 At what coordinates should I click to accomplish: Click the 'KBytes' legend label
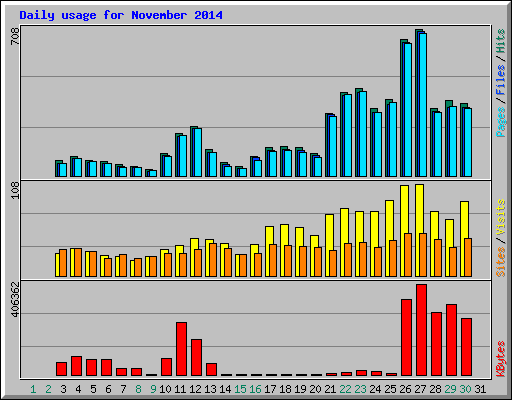tap(501, 359)
